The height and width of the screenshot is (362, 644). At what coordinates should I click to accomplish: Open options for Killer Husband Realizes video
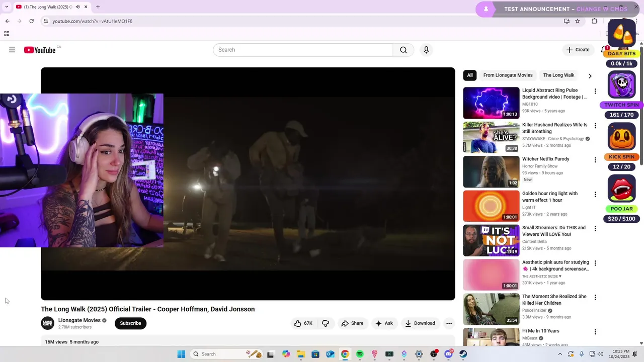(x=595, y=126)
